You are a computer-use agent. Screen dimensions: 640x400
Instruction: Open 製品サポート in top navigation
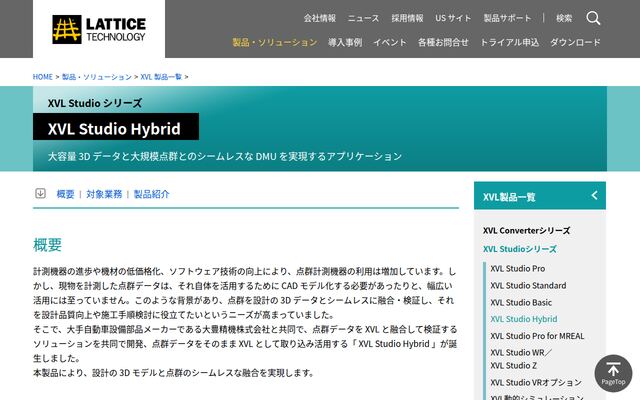click(x=507, y=18)
